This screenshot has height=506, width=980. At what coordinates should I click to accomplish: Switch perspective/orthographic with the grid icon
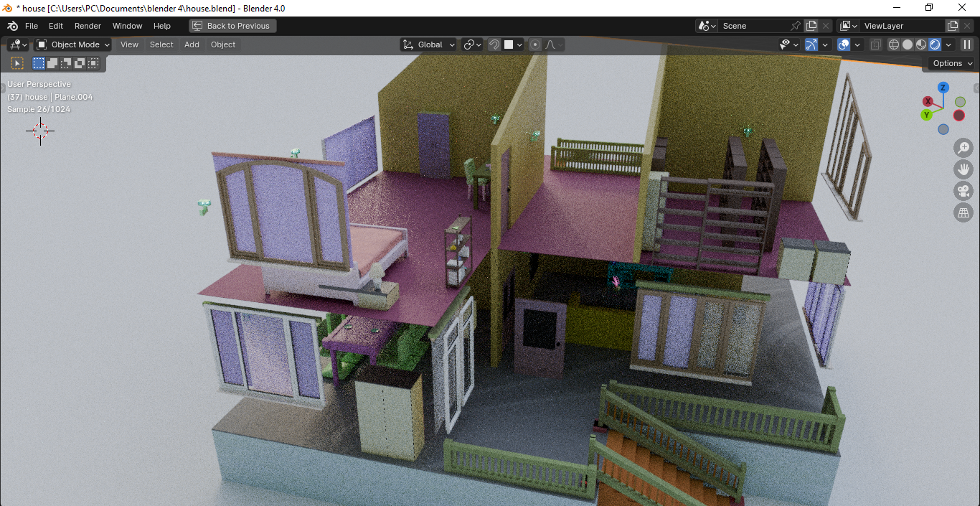963,212
